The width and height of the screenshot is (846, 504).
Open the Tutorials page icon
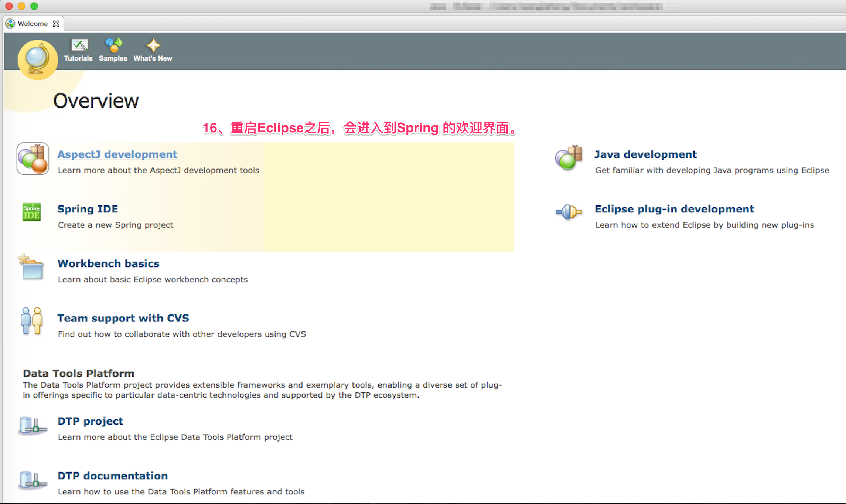pyautogui.click(x=79, y=45)
